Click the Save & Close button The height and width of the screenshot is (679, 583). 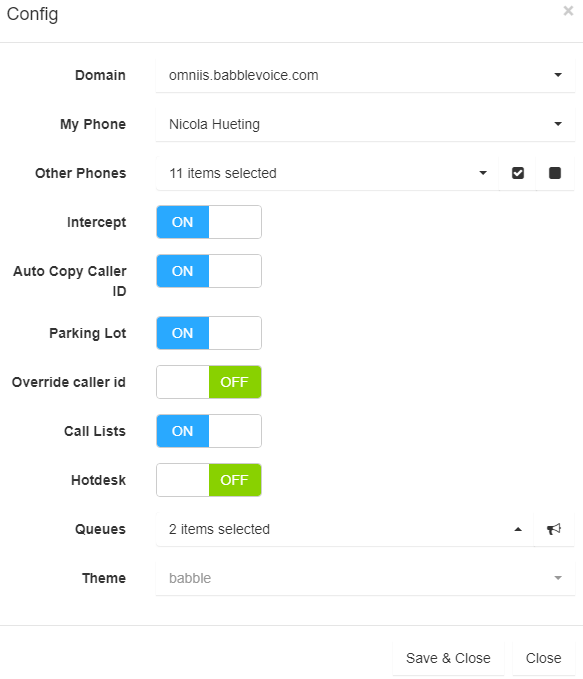448,658
